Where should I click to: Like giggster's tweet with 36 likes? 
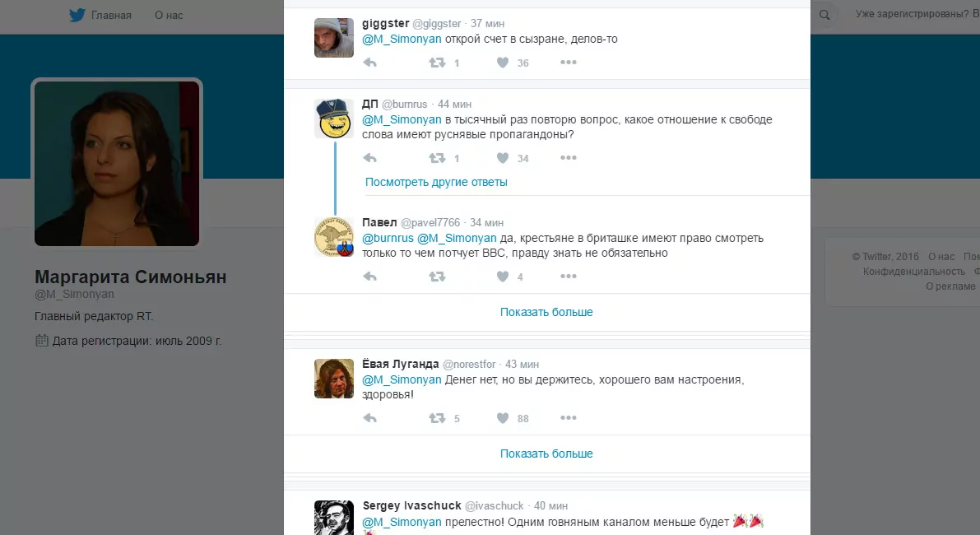pos(503,63)
